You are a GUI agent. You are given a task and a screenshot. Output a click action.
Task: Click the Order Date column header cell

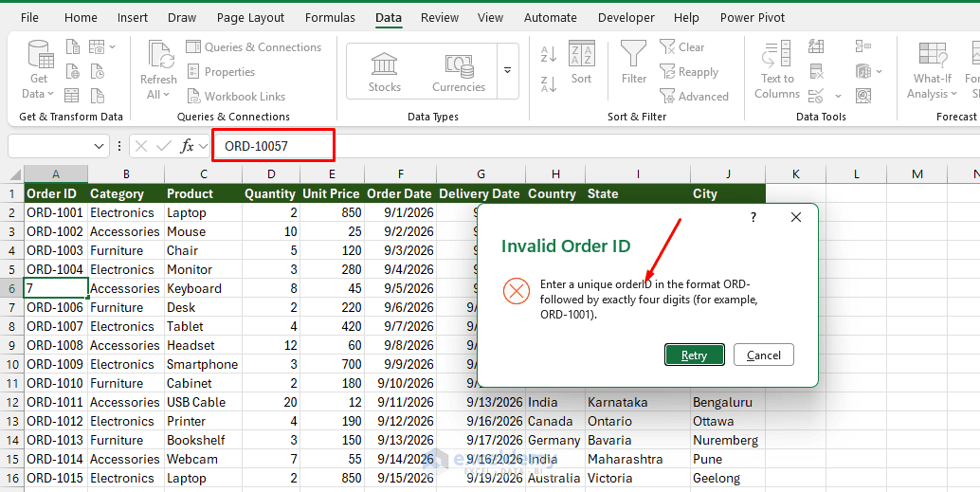tap(400, 193)
